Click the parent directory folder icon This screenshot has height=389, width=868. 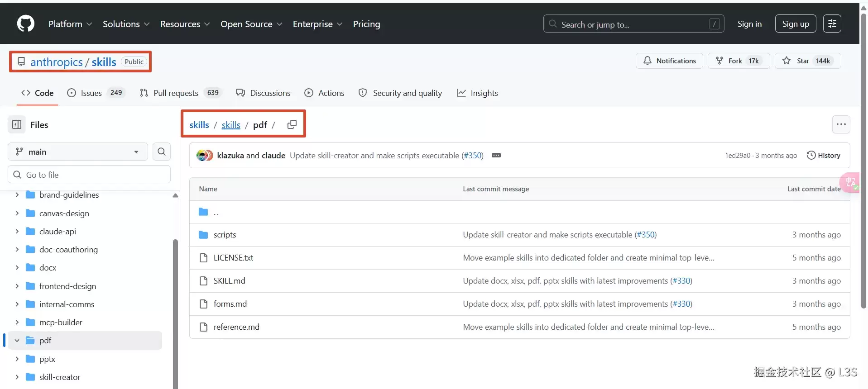pos(203,212)
